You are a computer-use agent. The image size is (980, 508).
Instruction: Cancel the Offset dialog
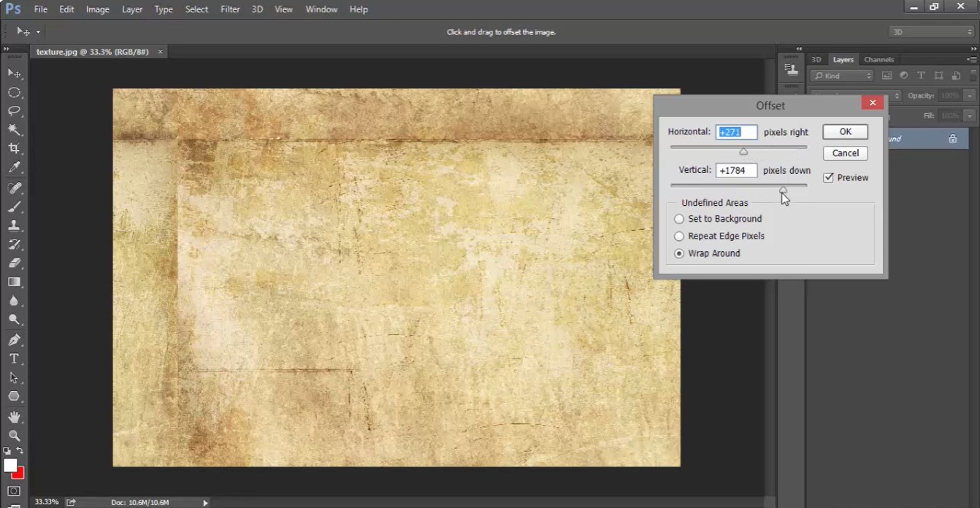(x=845, y=153)
